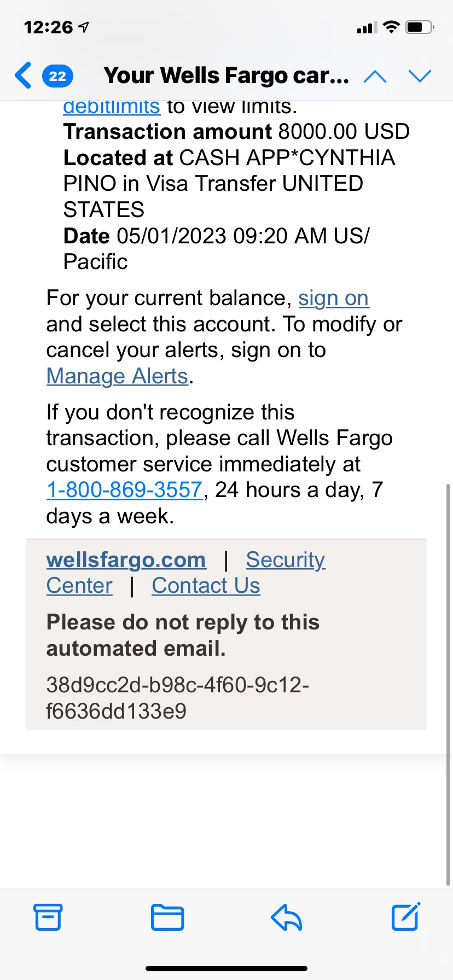Go to previous message with up chevron
This screenshot has width=453, height=980.
[375, 76]
